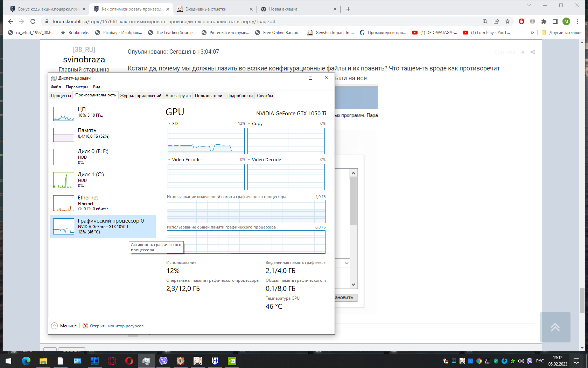This screenshot has width=588, height=368.
Task: Open the 'Пользователи' tab
Action: [x=209, y=96]
